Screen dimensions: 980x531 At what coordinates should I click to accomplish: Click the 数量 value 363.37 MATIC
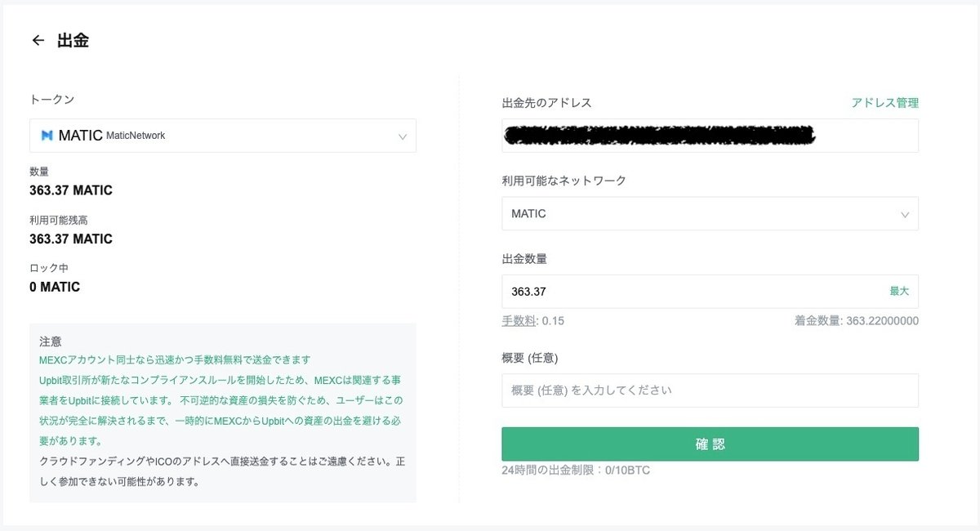(71, 190)
